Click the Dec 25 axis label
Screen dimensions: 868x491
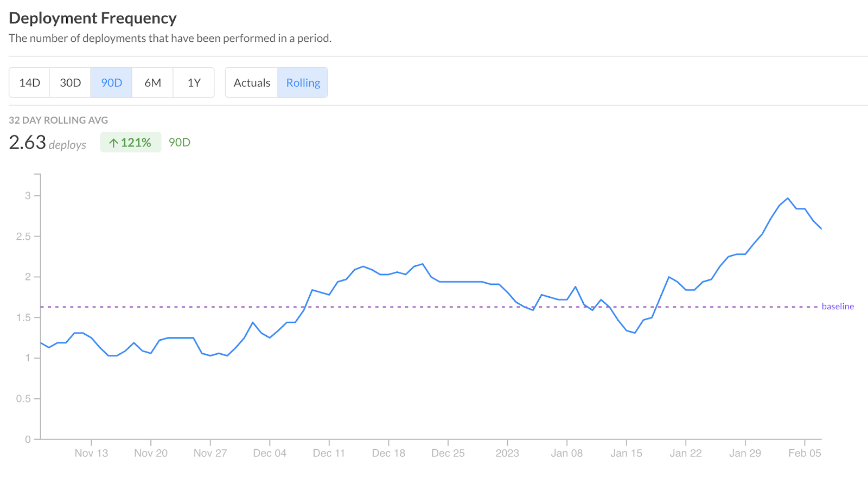click(448, 453)
